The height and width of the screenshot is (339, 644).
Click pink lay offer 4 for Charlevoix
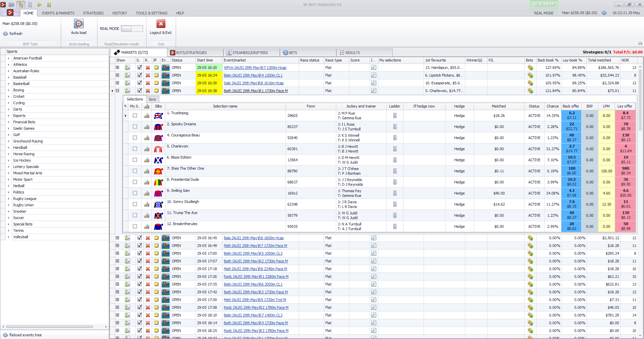[626, 149]
